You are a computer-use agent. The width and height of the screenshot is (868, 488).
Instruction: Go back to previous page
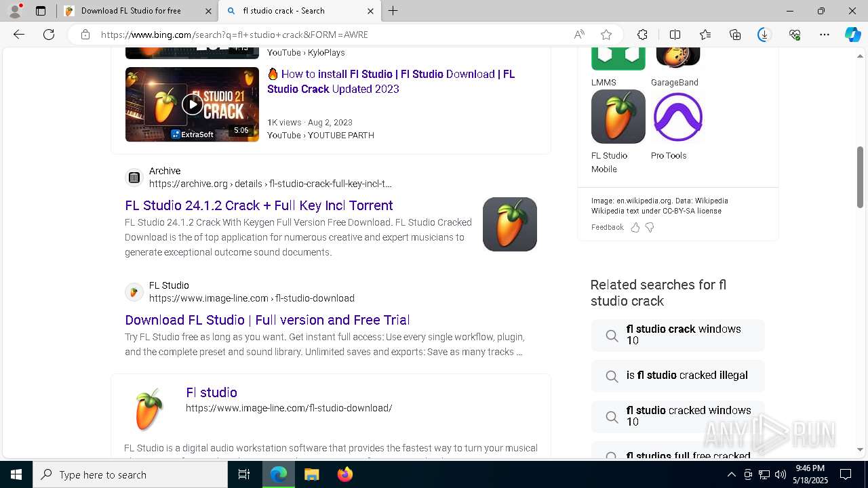pos(19,35)
